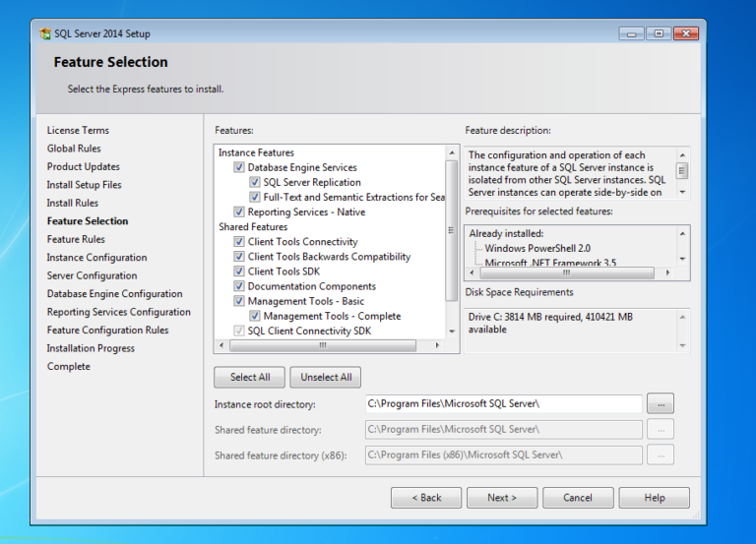This screenshot has width=756, height=544.
Task: Click prerequisites horizontal scrollbar thumb
Action: point(567,272)
